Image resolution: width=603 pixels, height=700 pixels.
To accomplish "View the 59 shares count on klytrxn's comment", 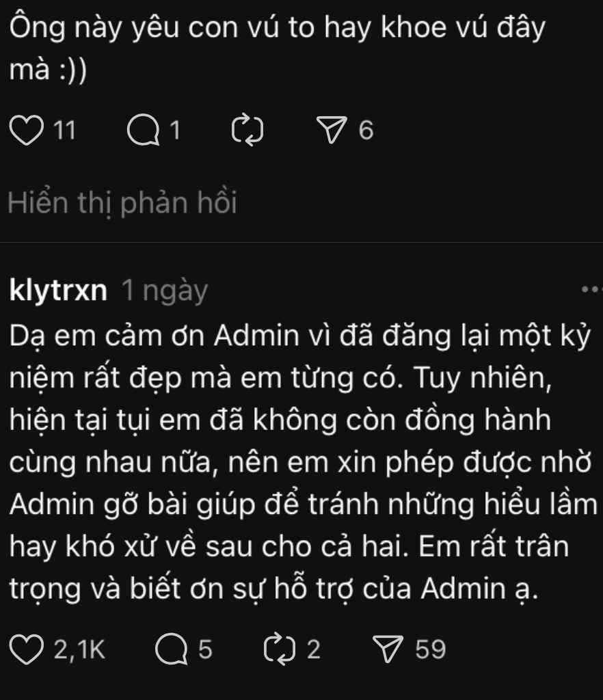I will click(x=430, y=649).
